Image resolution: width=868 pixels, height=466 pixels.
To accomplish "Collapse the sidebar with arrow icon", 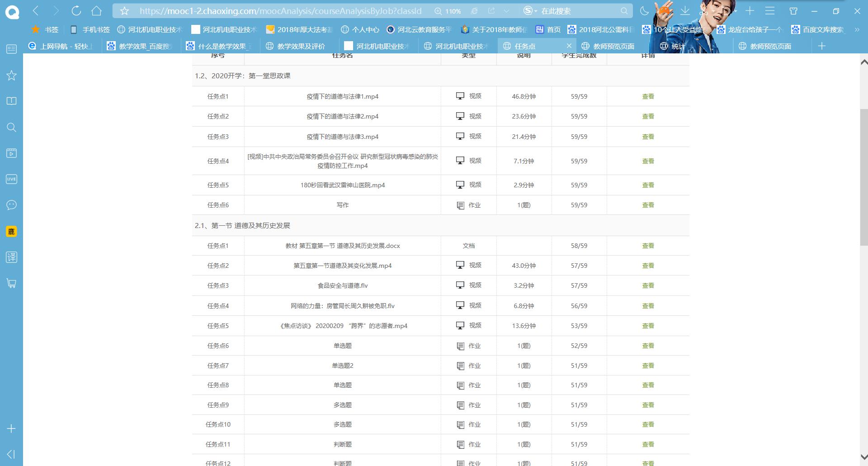I will tap(11, 454).
